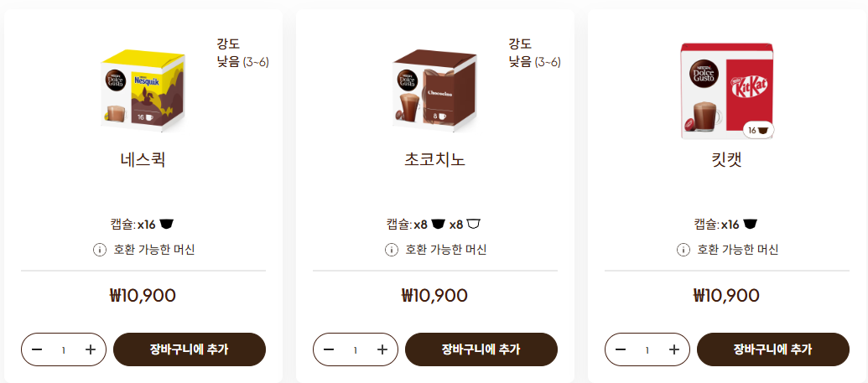
Task: Focus the Nesquik quantity input field
Action: (x=64, y=349)
